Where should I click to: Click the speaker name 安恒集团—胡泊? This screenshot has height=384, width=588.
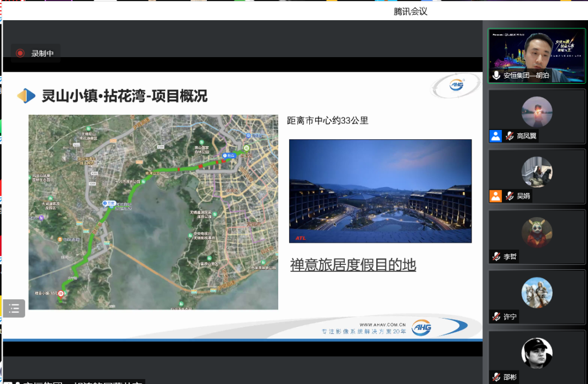tap(526, 75)
